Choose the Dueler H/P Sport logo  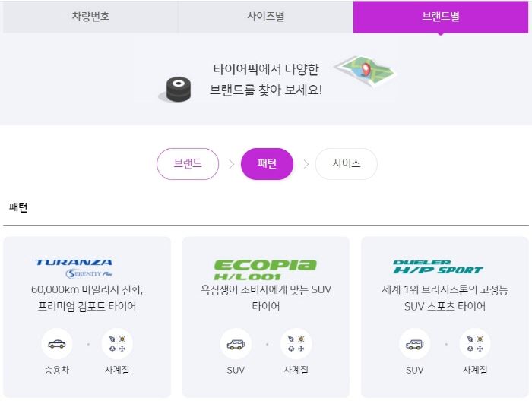[438, 267]
